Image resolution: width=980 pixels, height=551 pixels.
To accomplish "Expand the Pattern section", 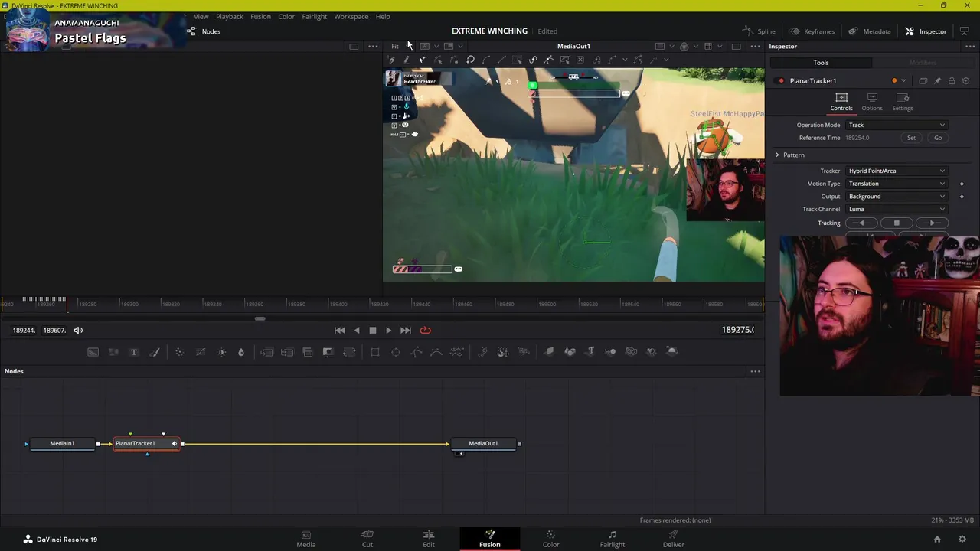I will click(x=777, y=155).
